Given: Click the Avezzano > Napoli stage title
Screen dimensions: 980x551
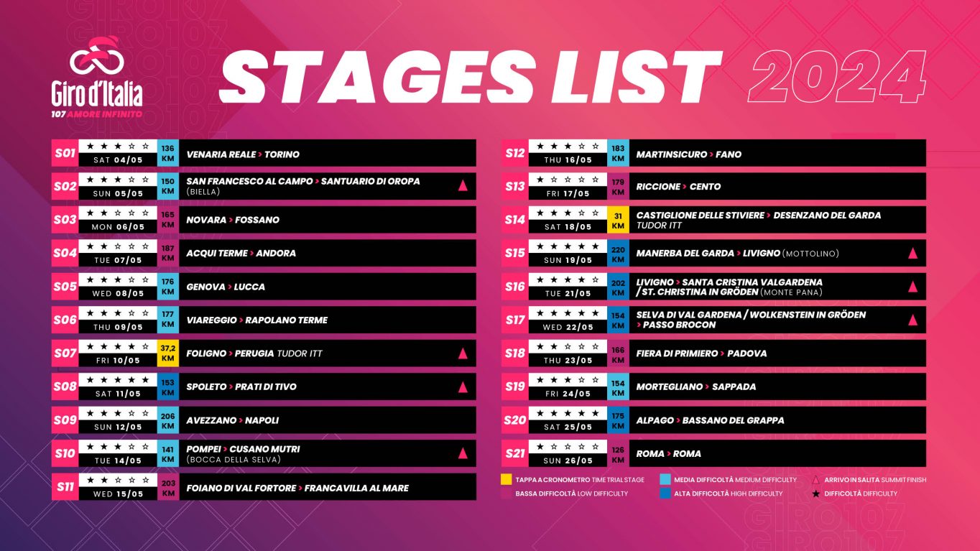Looking at the screenshot, I should click(232, 420).
